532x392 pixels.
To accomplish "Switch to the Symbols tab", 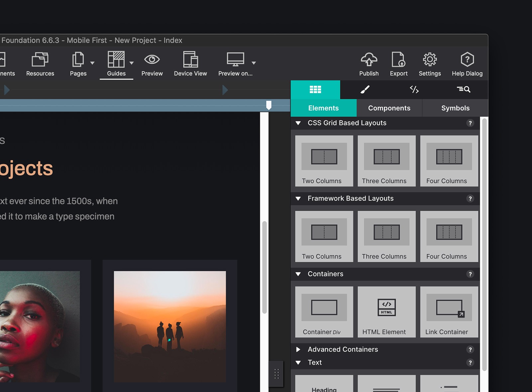I will tap(455, 108).
